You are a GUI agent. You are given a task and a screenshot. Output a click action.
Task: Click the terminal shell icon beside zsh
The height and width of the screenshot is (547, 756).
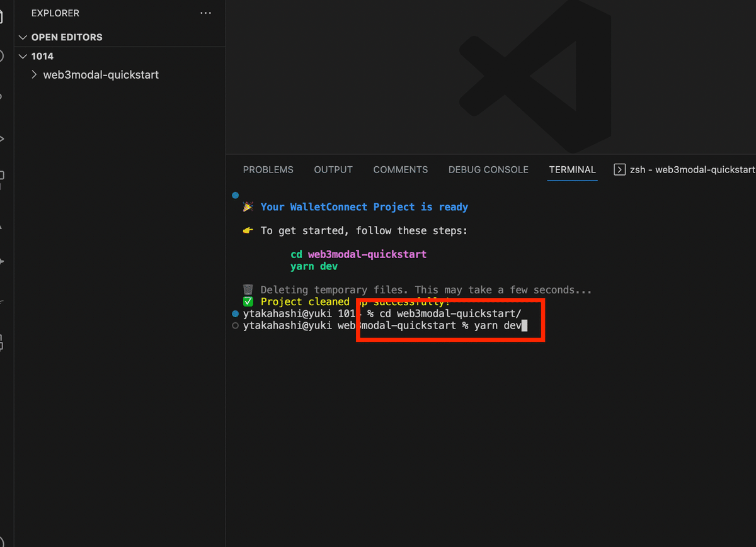click(620, 169)
